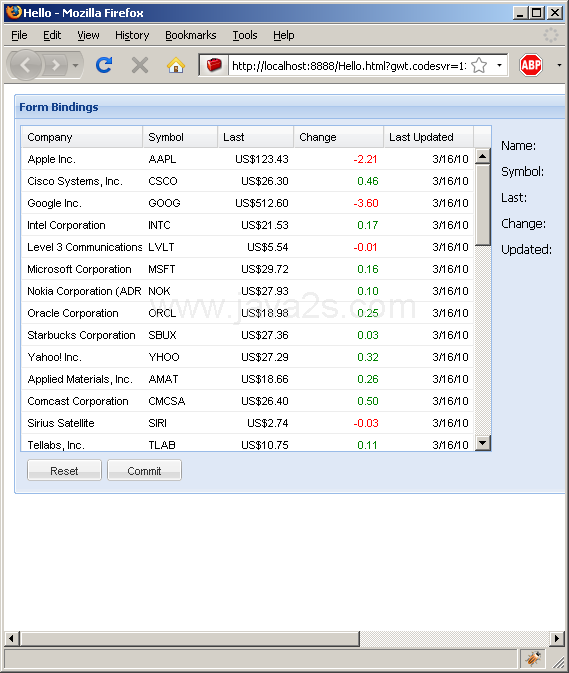Open the View menu
The image size is (569, 673).
click(x=88, y=35)
